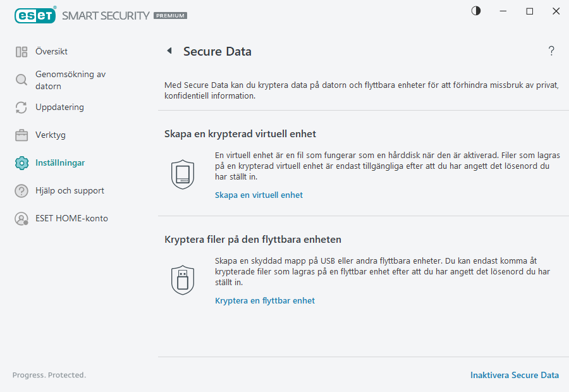Image resolution: width=569 pixels, height=392 pixels.
Task: Open the help question mark on Secure Data
Action: (551, 51)
